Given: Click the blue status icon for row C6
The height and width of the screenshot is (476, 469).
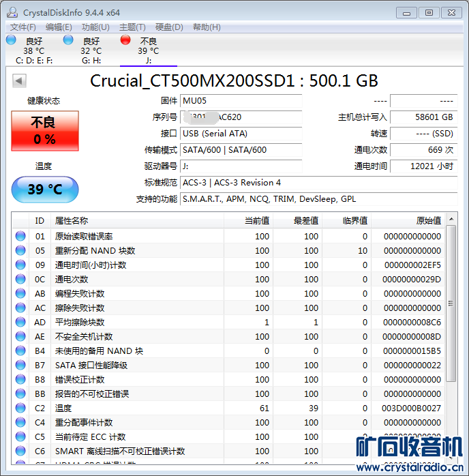Looking at the screenshot, I should (20, 451).
